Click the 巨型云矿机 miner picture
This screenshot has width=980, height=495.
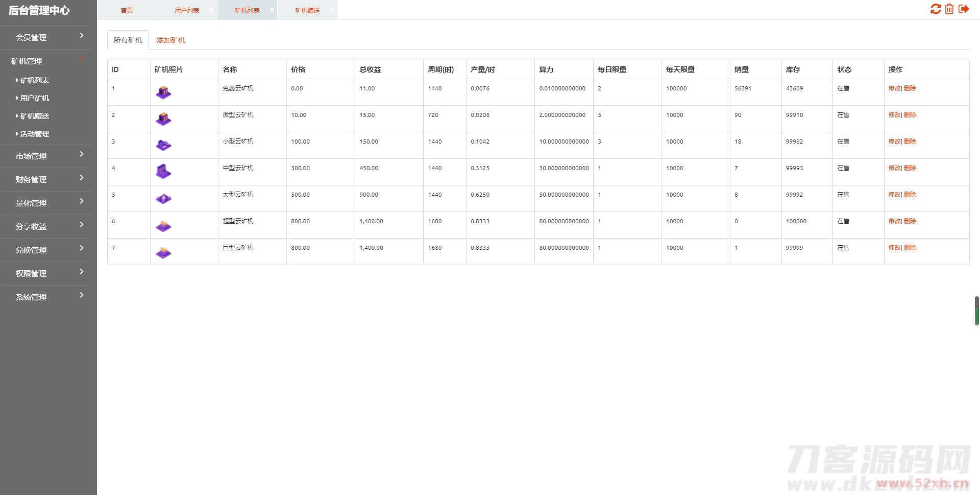point(163,252)
